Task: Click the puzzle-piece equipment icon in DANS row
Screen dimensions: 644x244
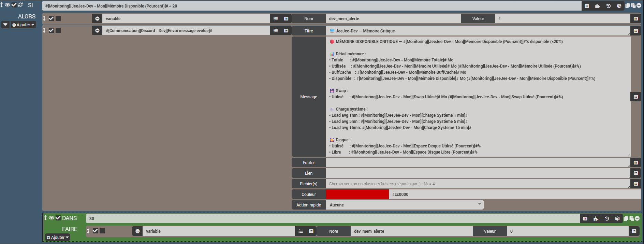Action: pyautogui.click(x=596, y=218)
